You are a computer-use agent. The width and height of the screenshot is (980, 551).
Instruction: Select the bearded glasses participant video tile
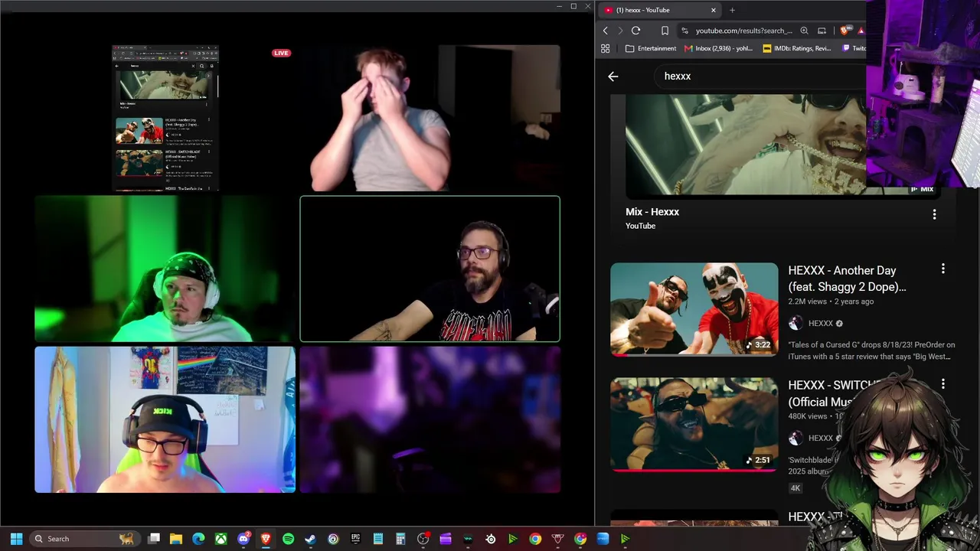430,269
